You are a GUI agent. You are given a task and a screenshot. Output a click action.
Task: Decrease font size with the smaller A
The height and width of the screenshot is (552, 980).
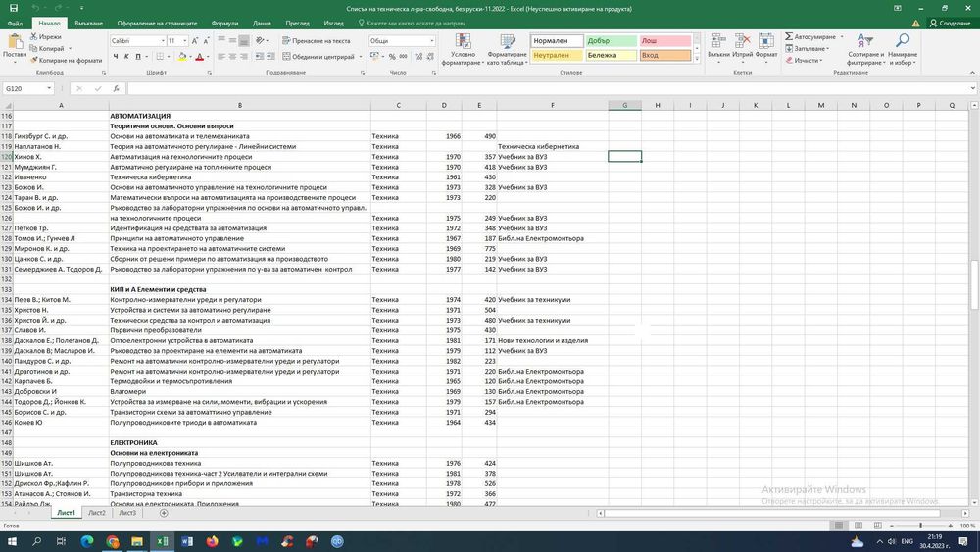(x=206, y=40)
